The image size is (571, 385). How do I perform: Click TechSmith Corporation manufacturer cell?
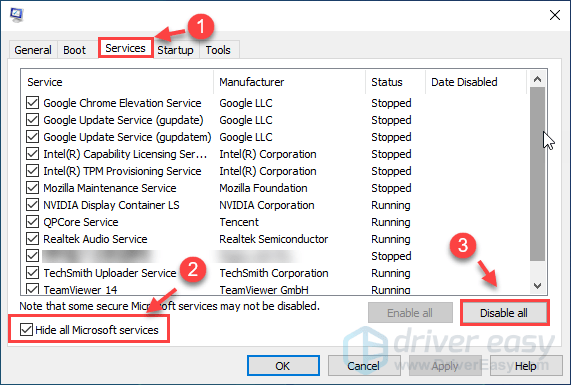tap(274, 273)
